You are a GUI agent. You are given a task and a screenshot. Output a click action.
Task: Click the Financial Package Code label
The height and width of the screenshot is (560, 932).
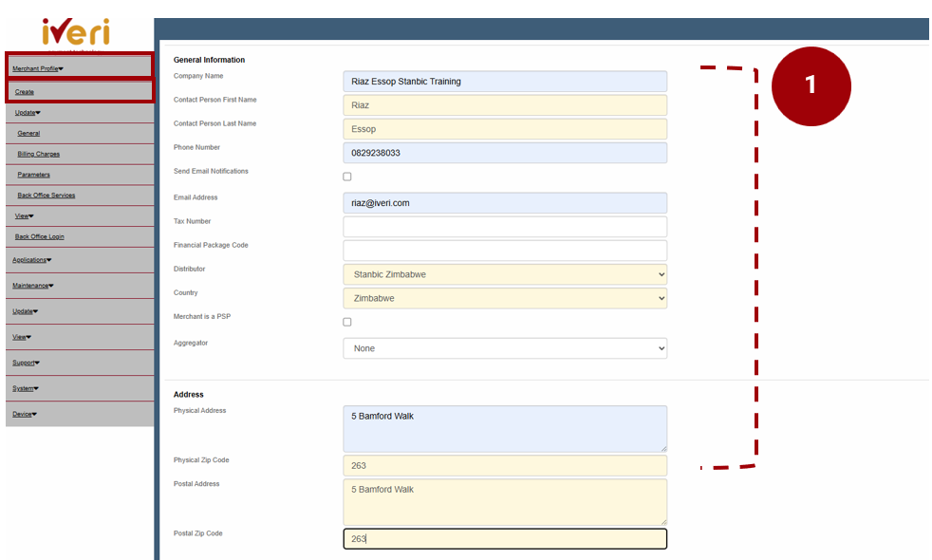point(211,245)
